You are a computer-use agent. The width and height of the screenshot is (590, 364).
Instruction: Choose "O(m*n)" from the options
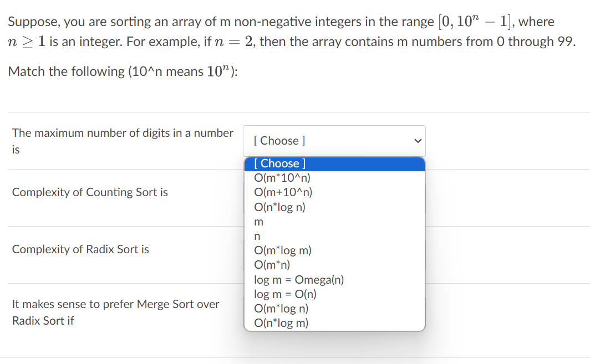pos(274,264)
